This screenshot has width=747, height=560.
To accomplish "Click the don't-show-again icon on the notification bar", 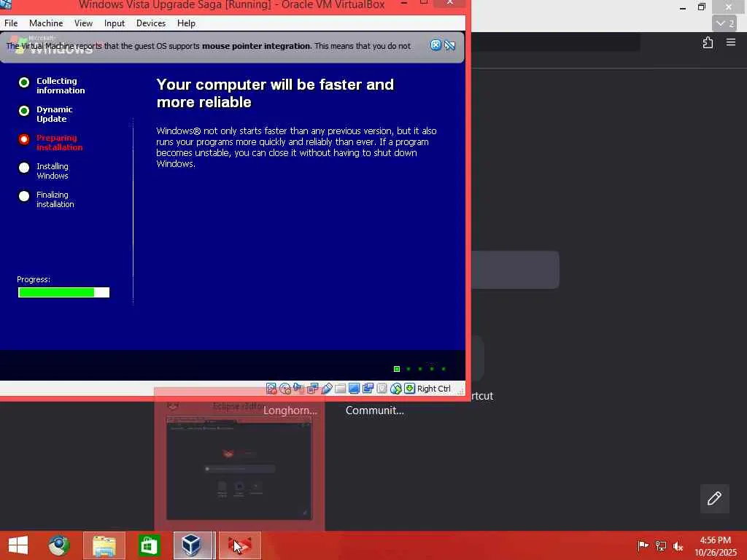I will point(449,45).
